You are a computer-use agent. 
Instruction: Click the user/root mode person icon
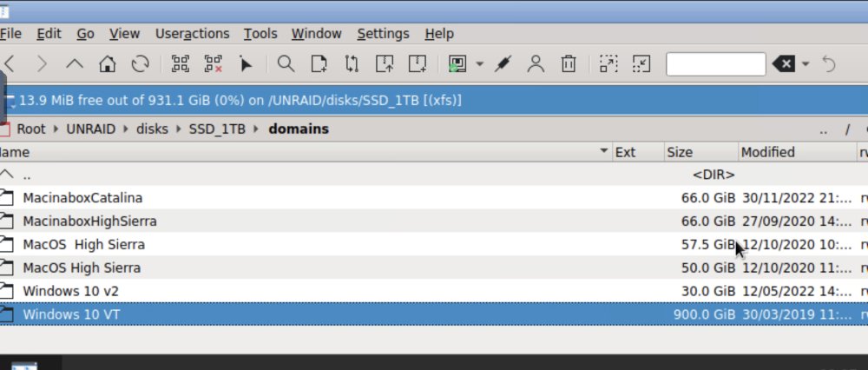click(x=536, y=64)
